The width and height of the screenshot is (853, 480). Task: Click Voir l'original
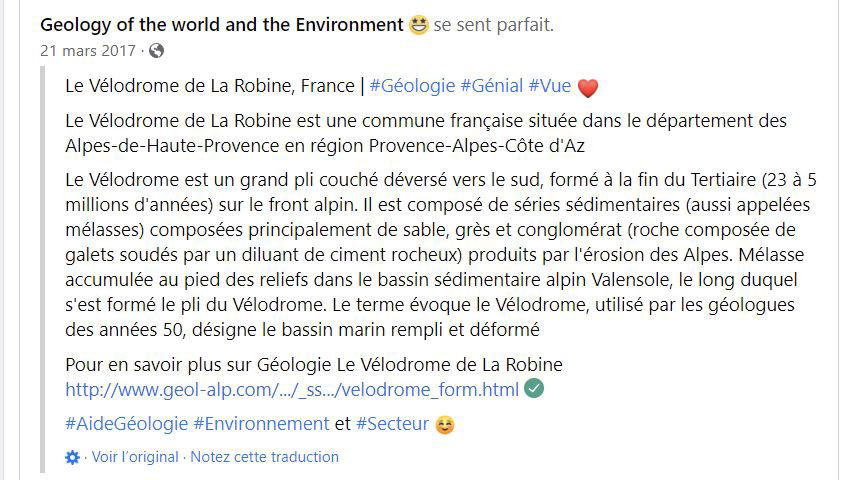135,457
